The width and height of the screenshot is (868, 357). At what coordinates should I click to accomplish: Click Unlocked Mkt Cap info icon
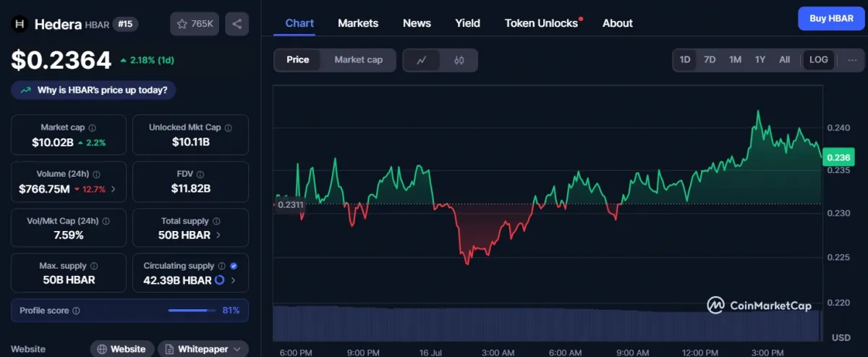[x=229, y=127]
